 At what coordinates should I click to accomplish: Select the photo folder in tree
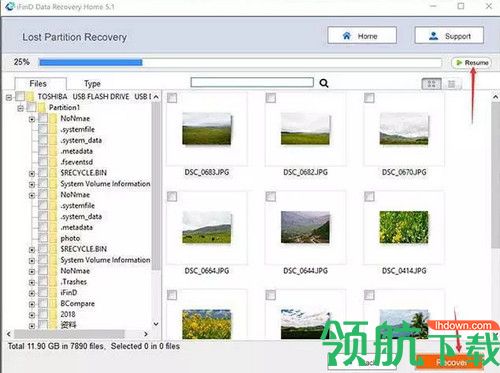(70, 238)
